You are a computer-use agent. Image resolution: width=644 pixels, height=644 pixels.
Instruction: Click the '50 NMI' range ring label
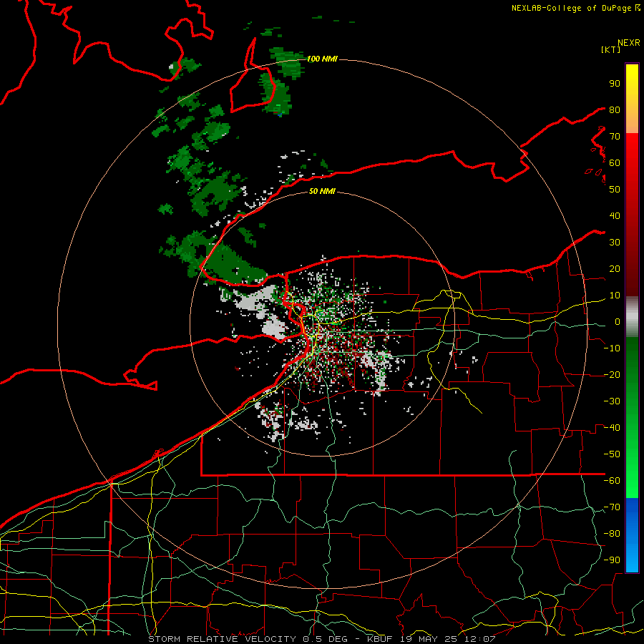point(322,191)
